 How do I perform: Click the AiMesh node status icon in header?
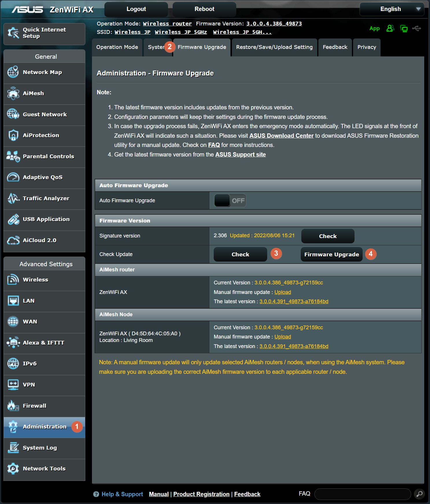[404, 28]
